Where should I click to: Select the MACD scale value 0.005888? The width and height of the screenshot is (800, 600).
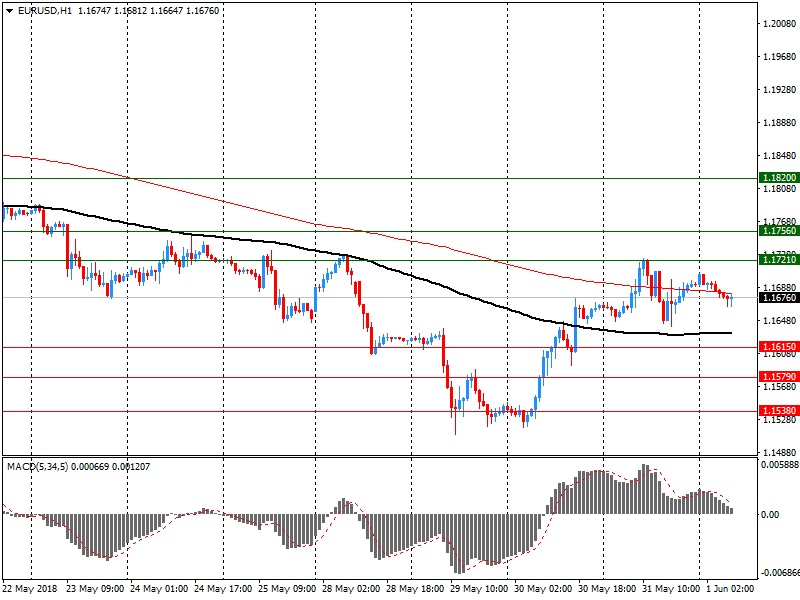[x=780, y=465]
